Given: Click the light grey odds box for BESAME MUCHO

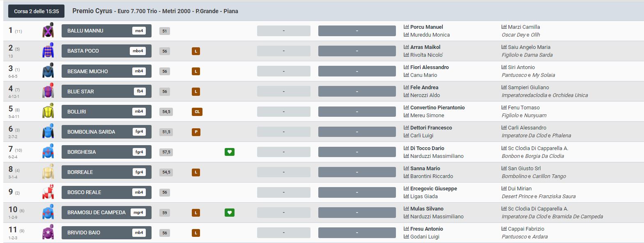Looking at the screenshot, I should [283, 71].
